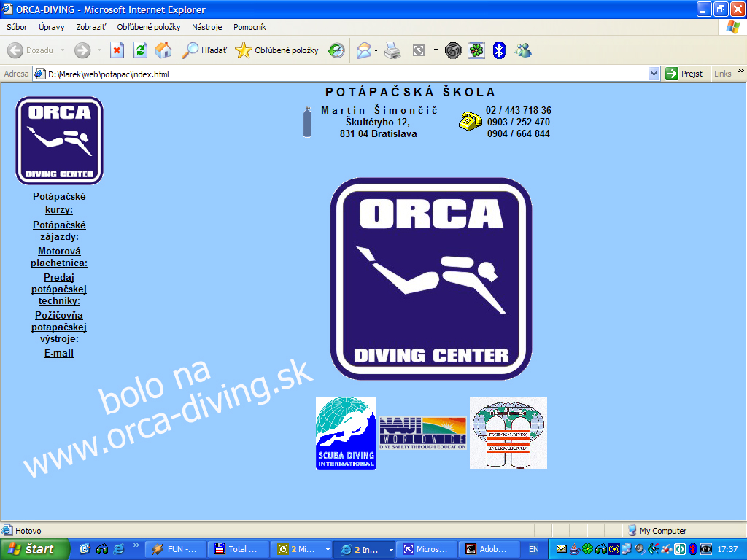This screenshot has width=747, height=560.
Task: Open the Úpravy menu
Action: point(52,27)
